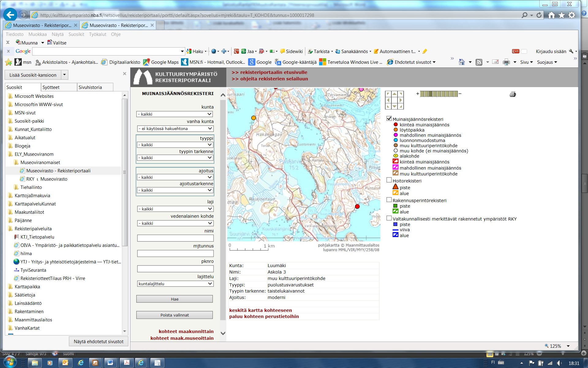
Task: Select the darkest zoom level segment
Action: tap(431, 94)
